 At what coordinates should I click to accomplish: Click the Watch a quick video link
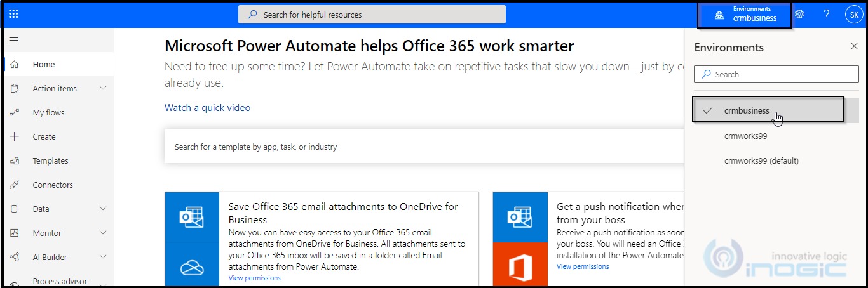pyautogui.click(x=207, y=108)
